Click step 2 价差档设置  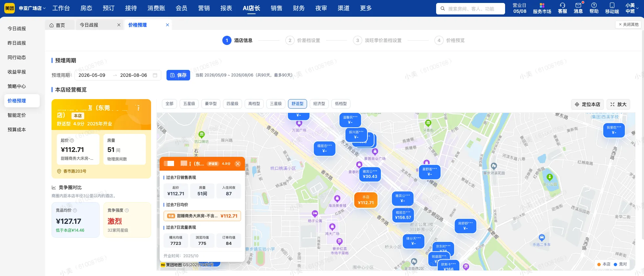point(303,40)
